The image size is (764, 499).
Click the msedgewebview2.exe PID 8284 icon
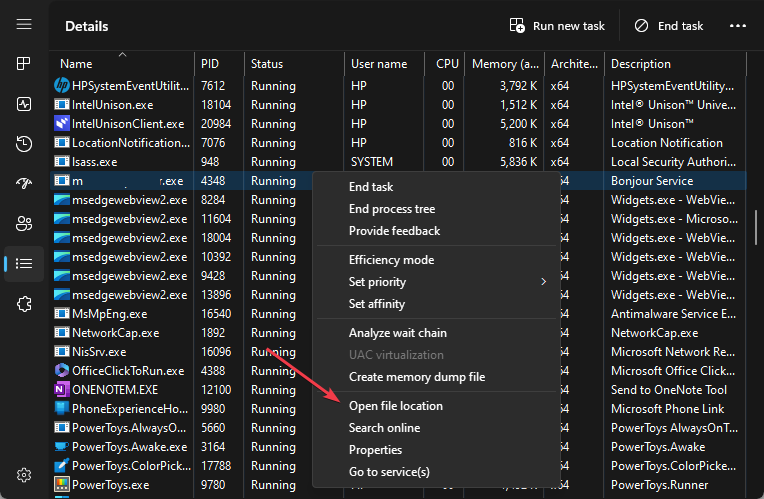click(61, 199)
